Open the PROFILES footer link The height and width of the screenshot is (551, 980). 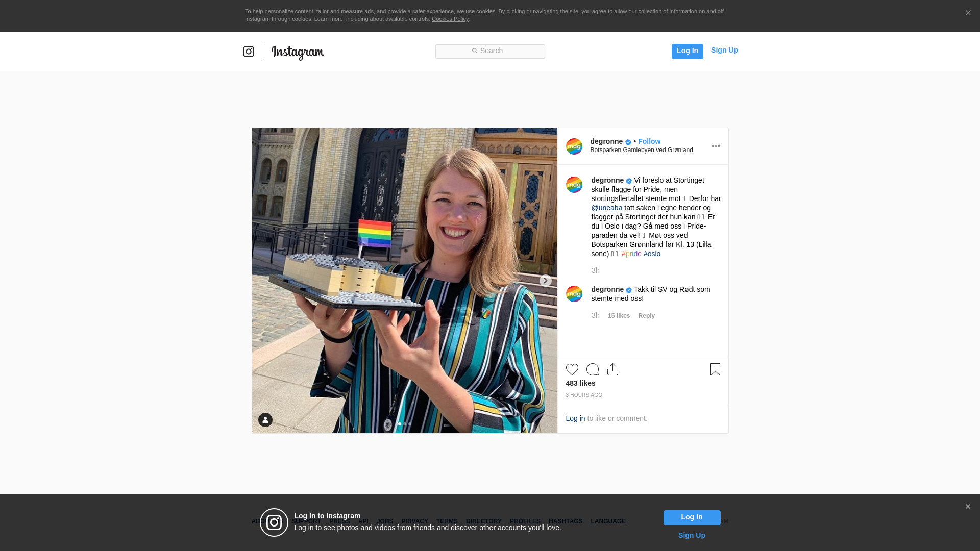coord(525,521)
